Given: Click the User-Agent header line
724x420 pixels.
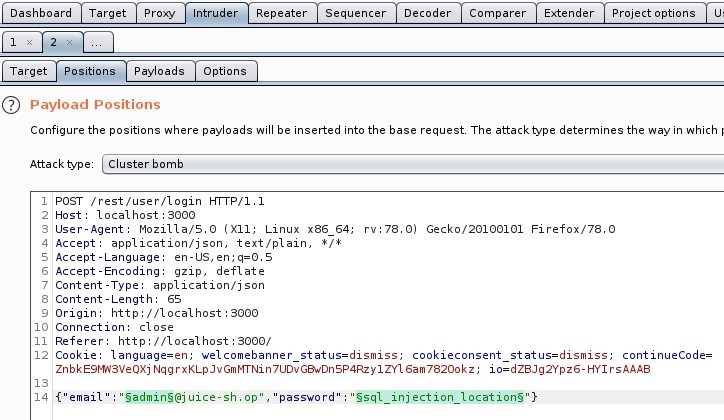Looking at the screenshot, I should (x=335, y=229).
